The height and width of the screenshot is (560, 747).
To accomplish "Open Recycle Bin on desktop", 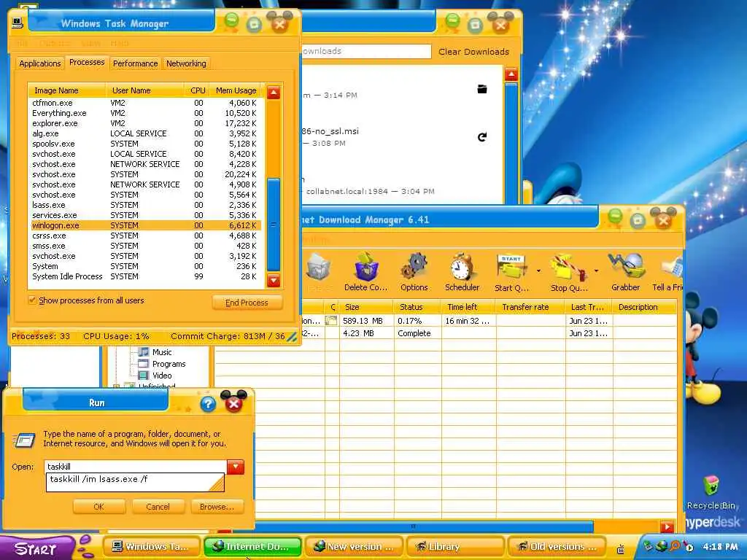I will 711,493.
